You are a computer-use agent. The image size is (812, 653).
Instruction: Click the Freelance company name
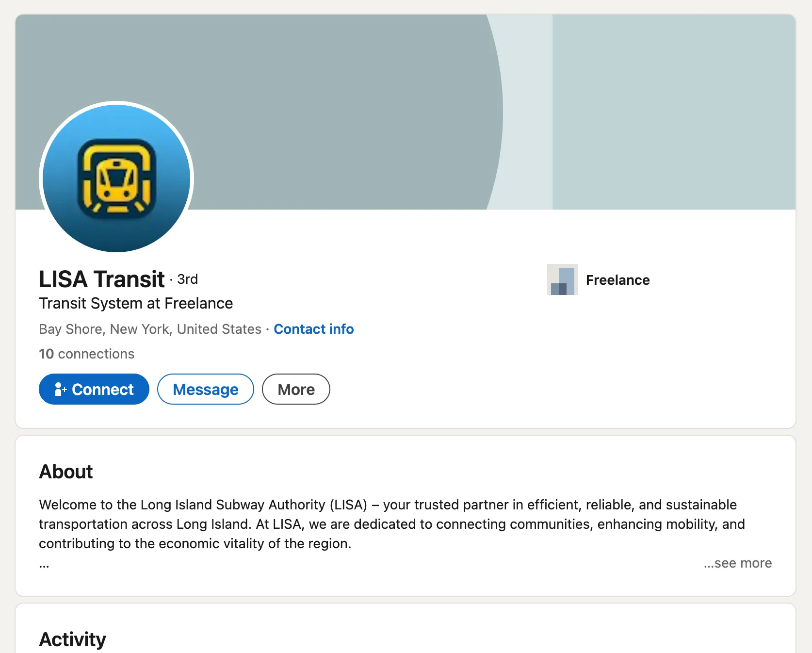point(617,280)
